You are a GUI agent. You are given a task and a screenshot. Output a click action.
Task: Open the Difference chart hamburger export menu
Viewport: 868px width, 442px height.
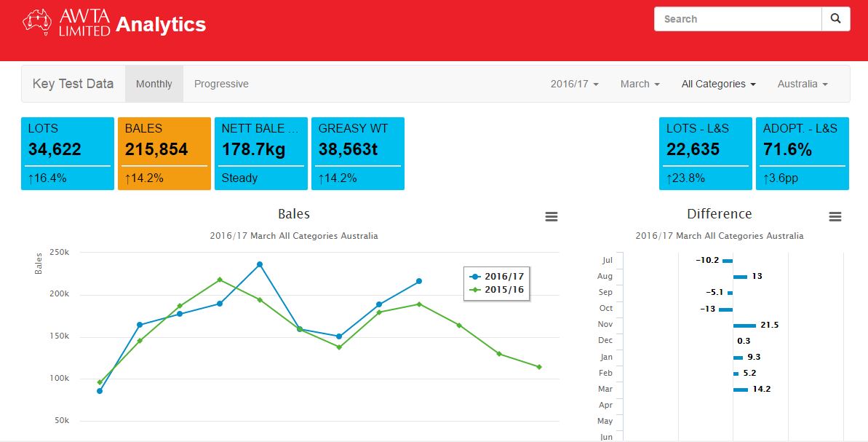pos(835,216)
